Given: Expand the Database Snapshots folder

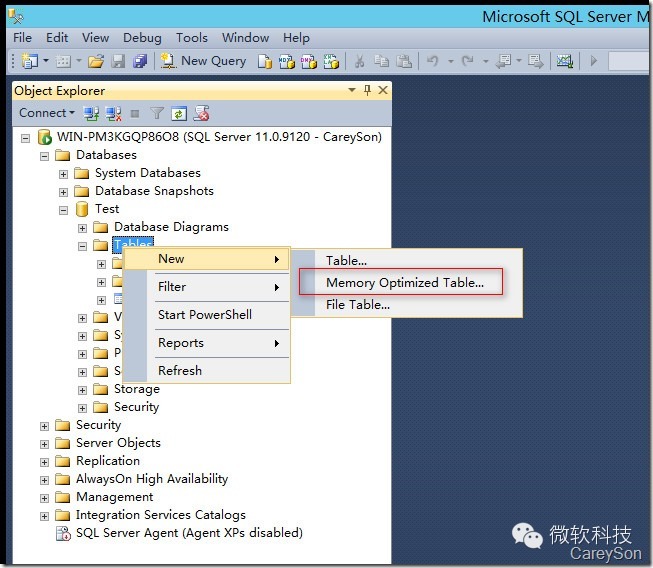Looking at the screenshot, I should point(63,192).
